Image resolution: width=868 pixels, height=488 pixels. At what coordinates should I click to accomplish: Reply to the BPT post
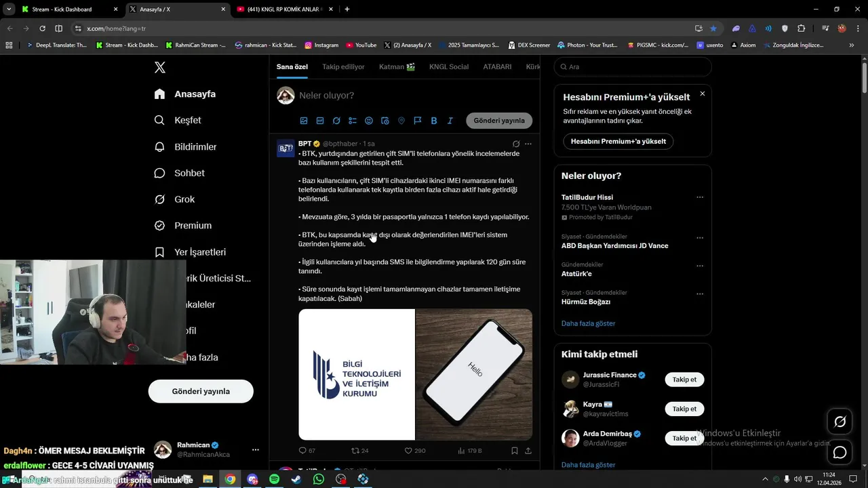[307, 451]
